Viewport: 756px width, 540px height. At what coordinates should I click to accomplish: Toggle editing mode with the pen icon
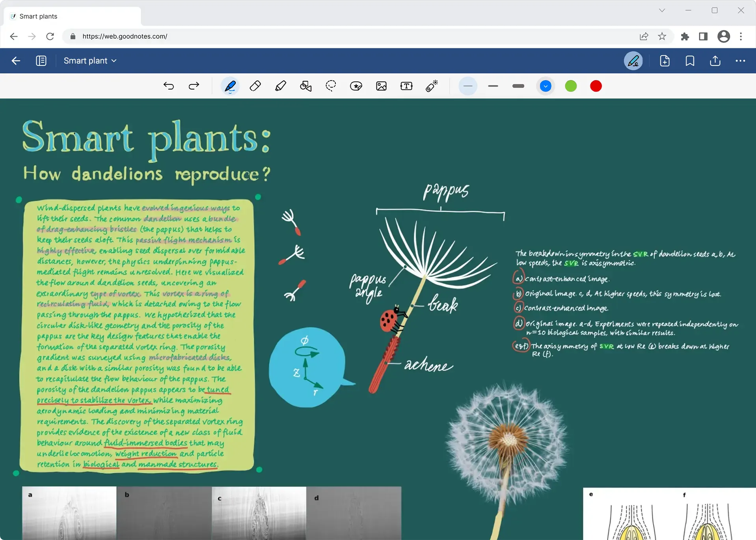tap(633, 61)
